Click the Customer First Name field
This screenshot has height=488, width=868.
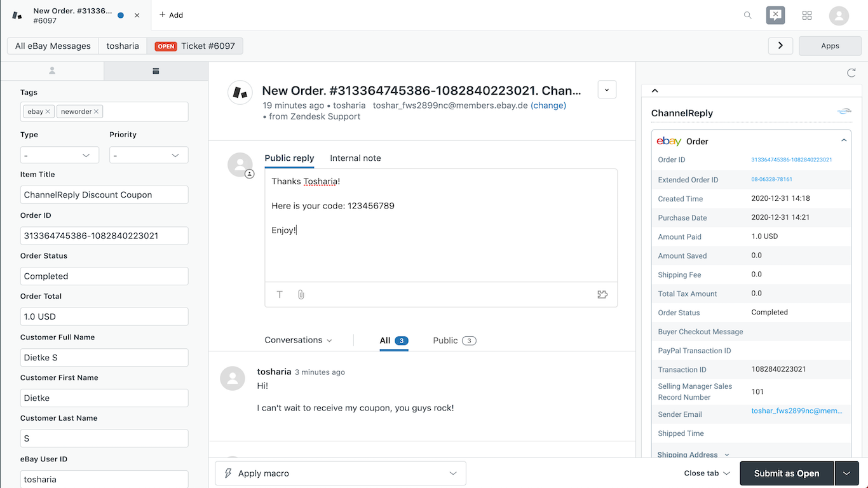click(x=104, y=398)
